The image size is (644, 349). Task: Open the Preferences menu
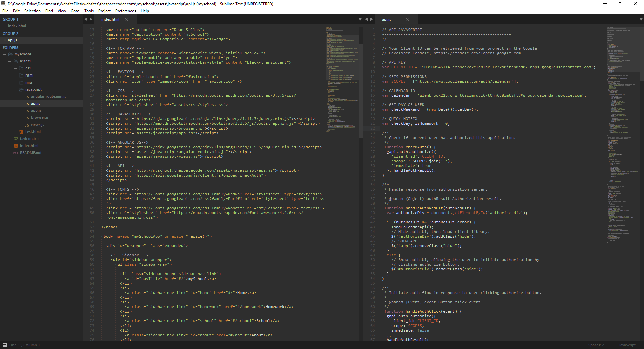[x=125, y=11]
